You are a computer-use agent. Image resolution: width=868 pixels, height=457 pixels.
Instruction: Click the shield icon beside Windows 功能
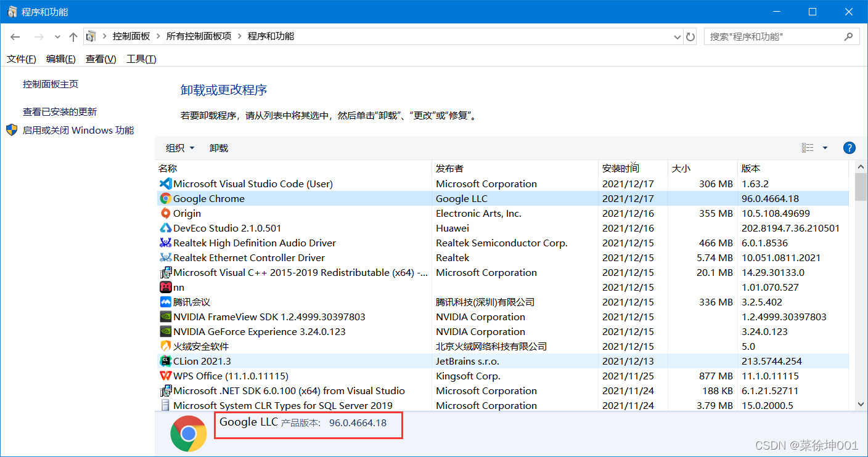tap(12, 130)
